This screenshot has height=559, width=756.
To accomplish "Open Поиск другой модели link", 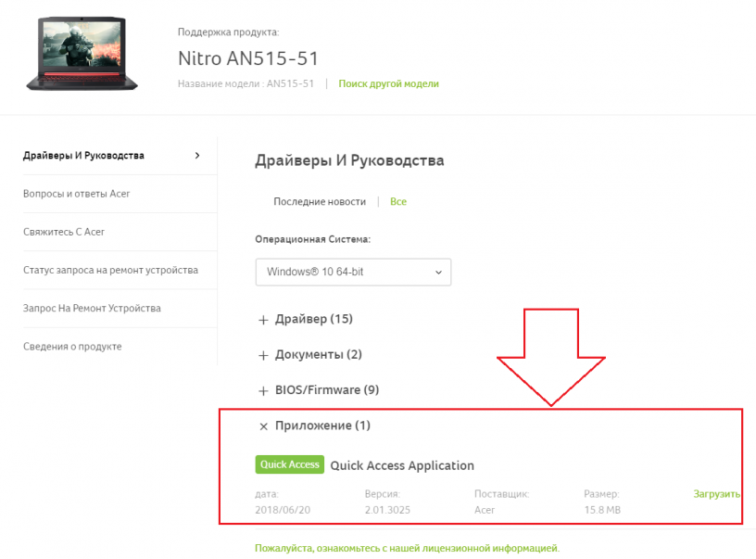I will [x=388, y=83].
